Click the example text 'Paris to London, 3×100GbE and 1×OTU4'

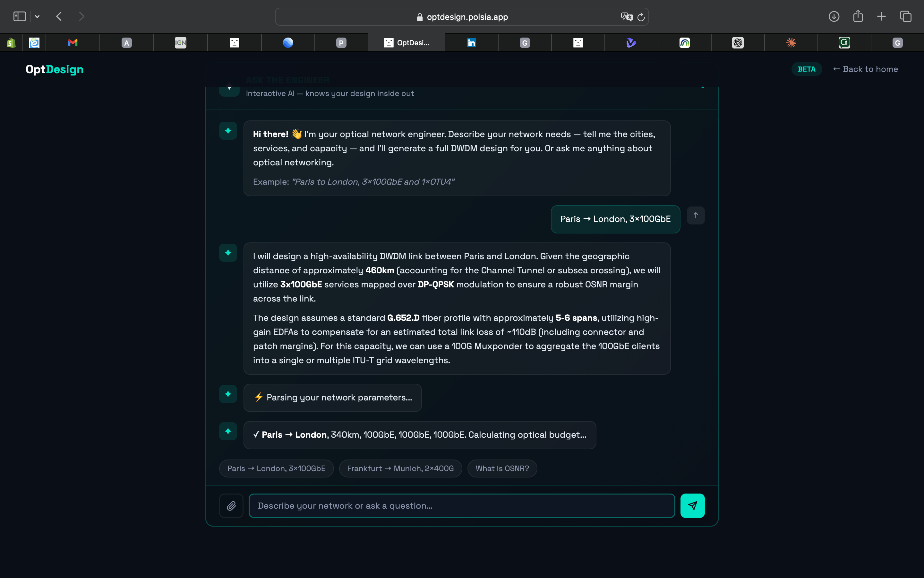point(373,181)
